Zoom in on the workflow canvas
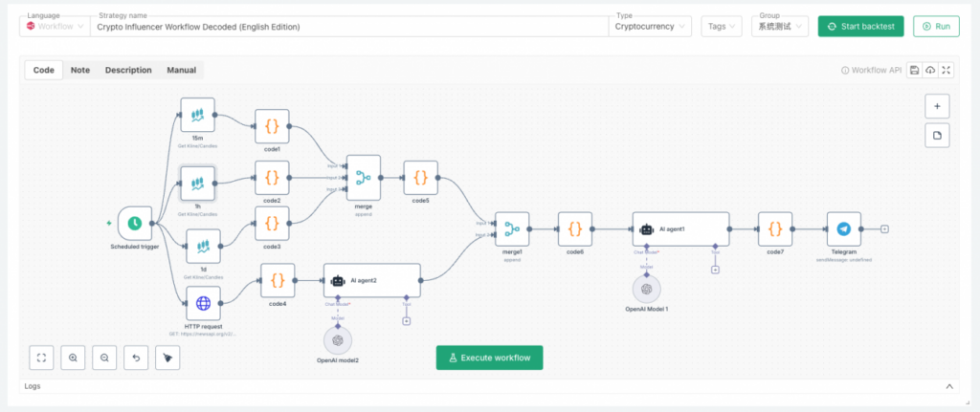Screen dimensions: 980x412 click(73, 358)
